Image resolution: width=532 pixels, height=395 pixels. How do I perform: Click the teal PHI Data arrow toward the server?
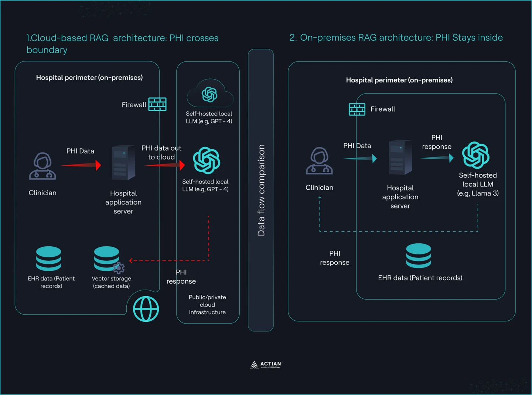[360, 158]
